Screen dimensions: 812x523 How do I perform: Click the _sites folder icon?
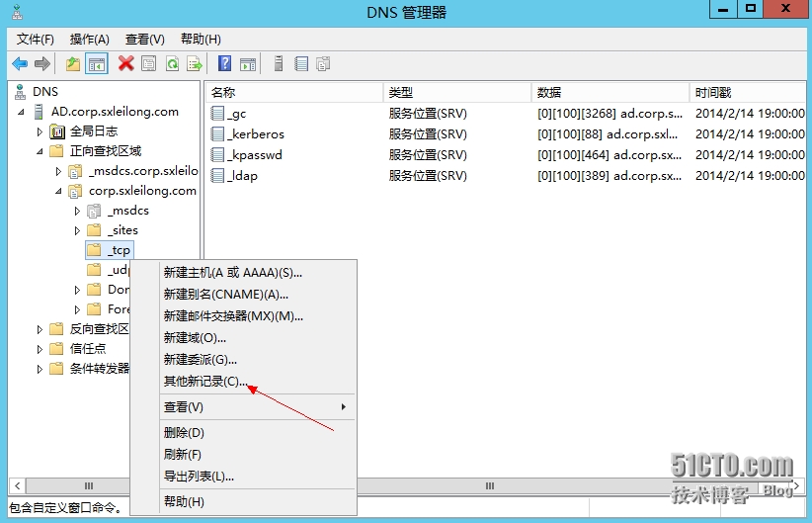(94, 230)
